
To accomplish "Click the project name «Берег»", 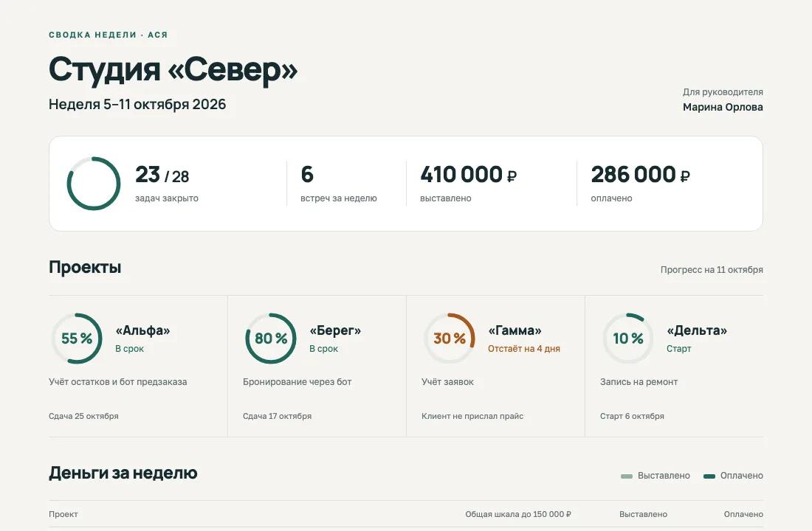I will click(x=335, y=330).
